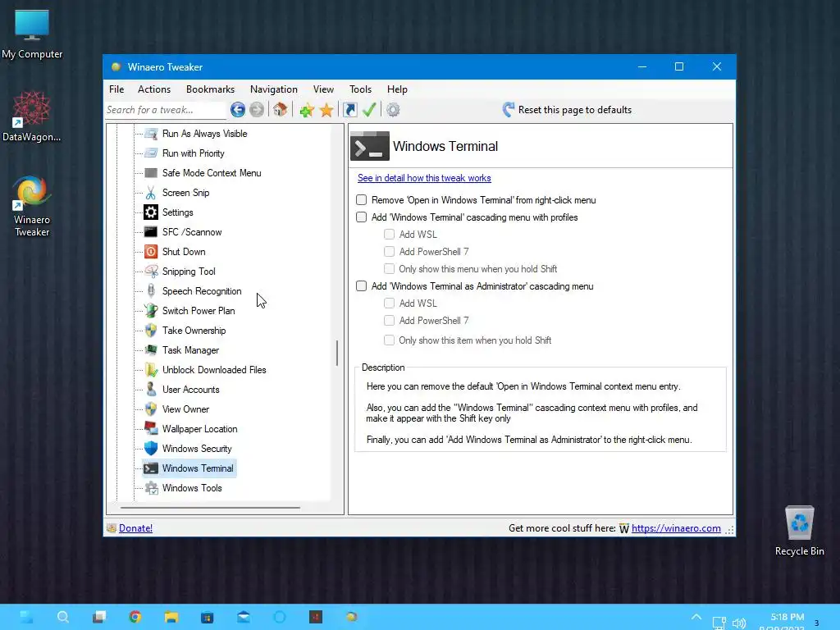
Task: Click Reset this page to defaults
Action: click(x=567, y=110)
